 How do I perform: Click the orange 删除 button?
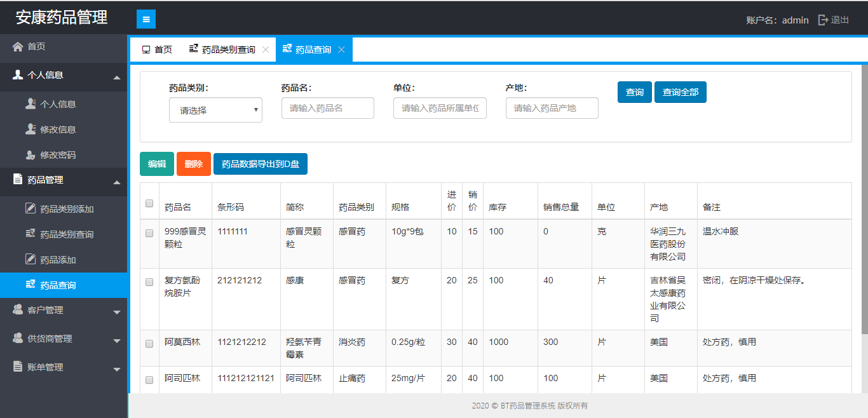pyautogui.click(x=194, y=164)
